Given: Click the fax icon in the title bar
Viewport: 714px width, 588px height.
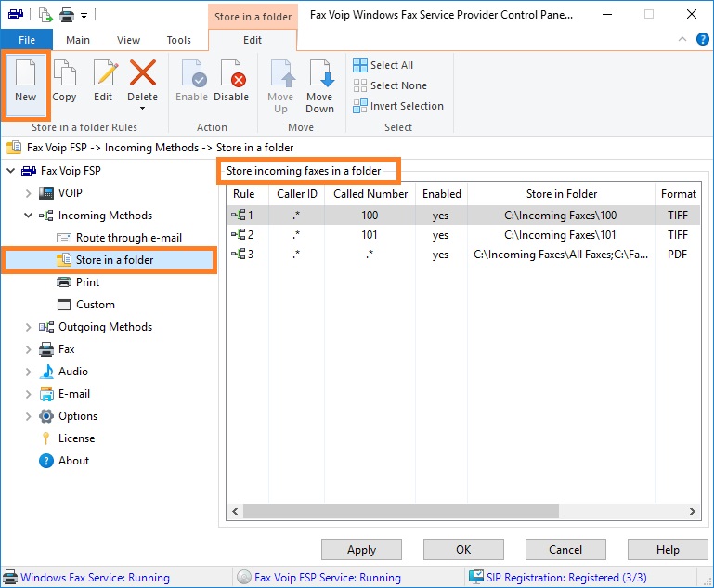Looking at the screenshot, I should tap(16, 15).
